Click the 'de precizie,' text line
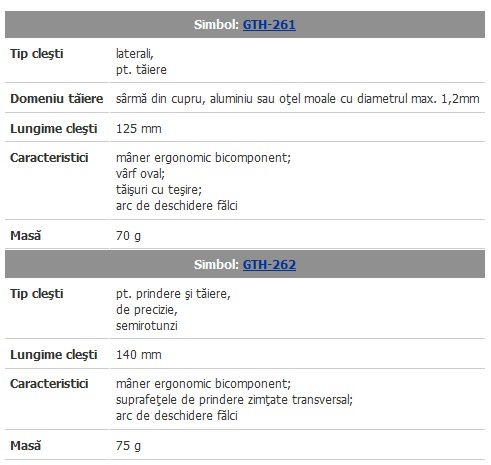Viewport: 491px width, 465px height. [x=147, y=310]
